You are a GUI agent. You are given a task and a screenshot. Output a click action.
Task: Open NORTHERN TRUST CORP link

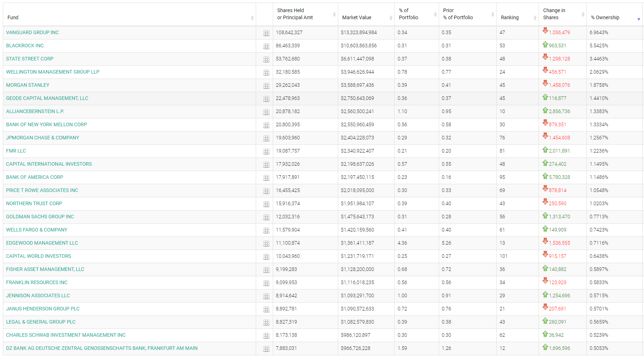click(34, 203)
